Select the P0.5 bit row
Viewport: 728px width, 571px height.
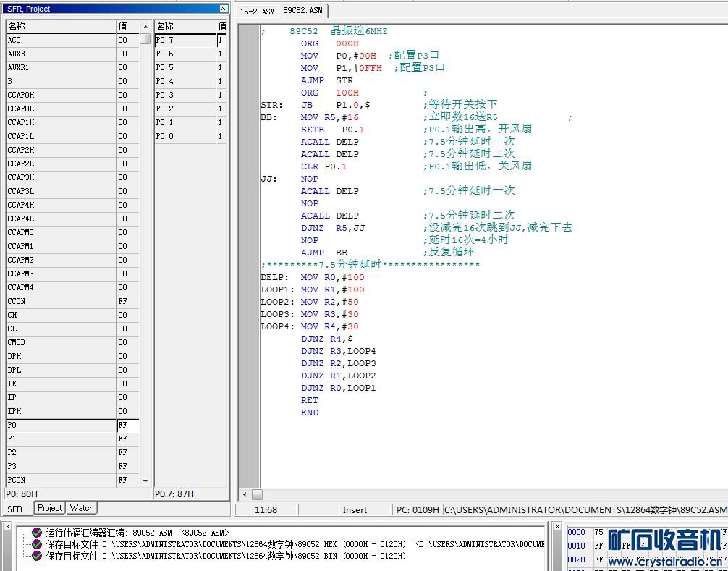coord(190,68)
